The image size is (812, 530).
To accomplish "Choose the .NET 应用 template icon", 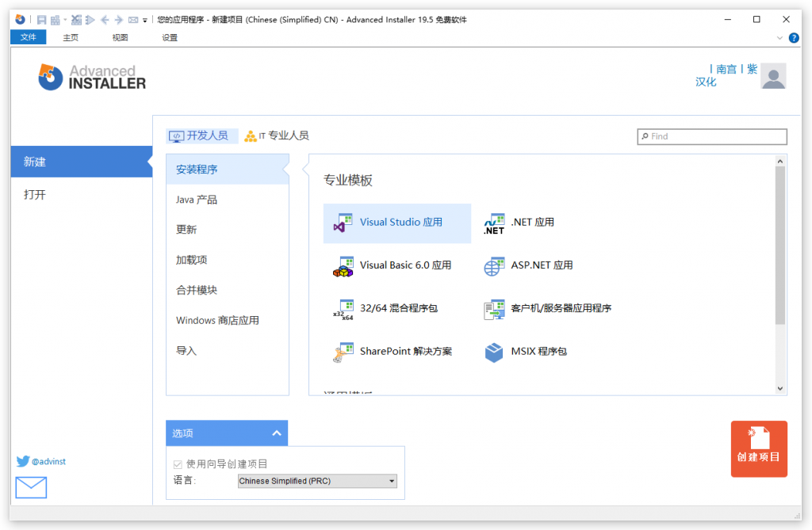I will tap(494, 223).
